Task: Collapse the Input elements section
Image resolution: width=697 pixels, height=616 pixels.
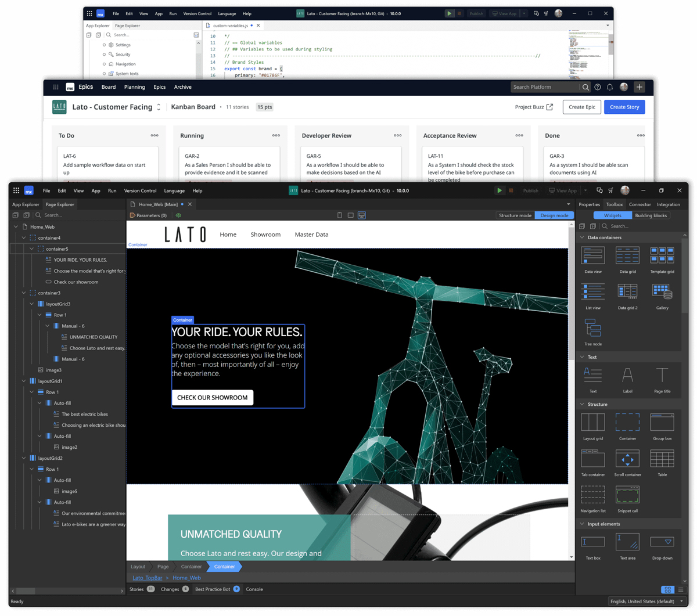Action: coord(582,524)
